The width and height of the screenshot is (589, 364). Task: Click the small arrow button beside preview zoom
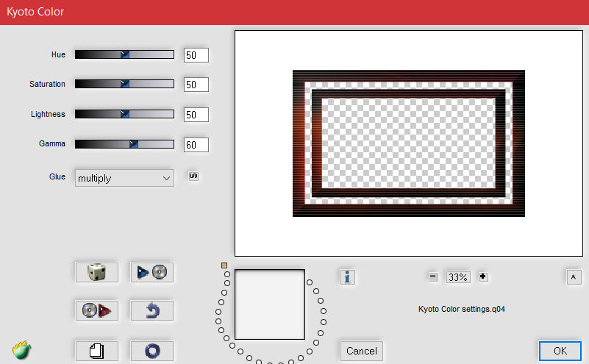(x=574, y=277)
